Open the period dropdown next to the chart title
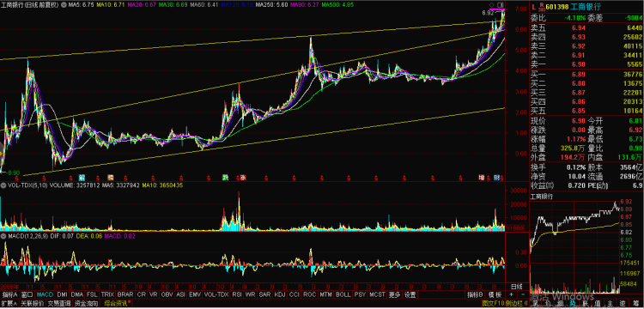The width and height of the screenshot is (644, 309). [x=64, y=5]
